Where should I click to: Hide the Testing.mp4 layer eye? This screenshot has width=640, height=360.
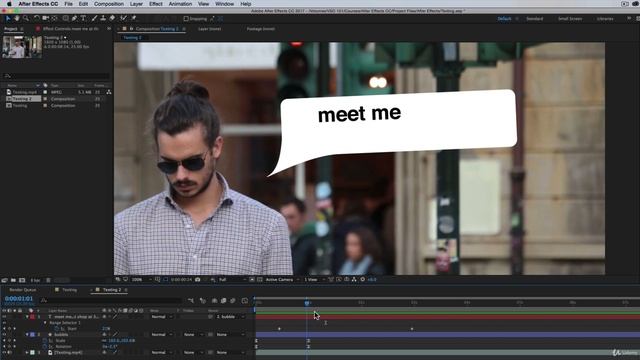click(4, 353)
